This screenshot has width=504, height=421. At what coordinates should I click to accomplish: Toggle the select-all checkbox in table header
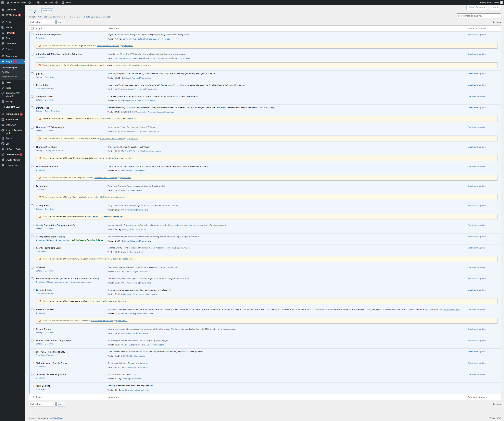tap(32, 29)
